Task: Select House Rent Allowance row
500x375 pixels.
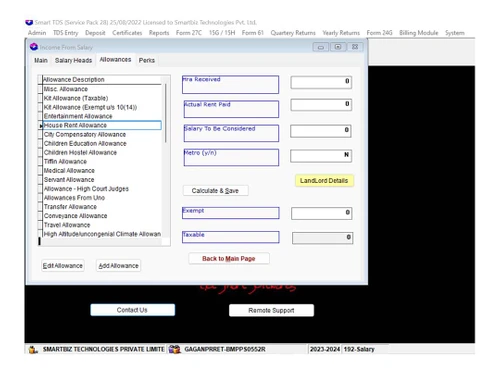Action: tap(102, 125)
